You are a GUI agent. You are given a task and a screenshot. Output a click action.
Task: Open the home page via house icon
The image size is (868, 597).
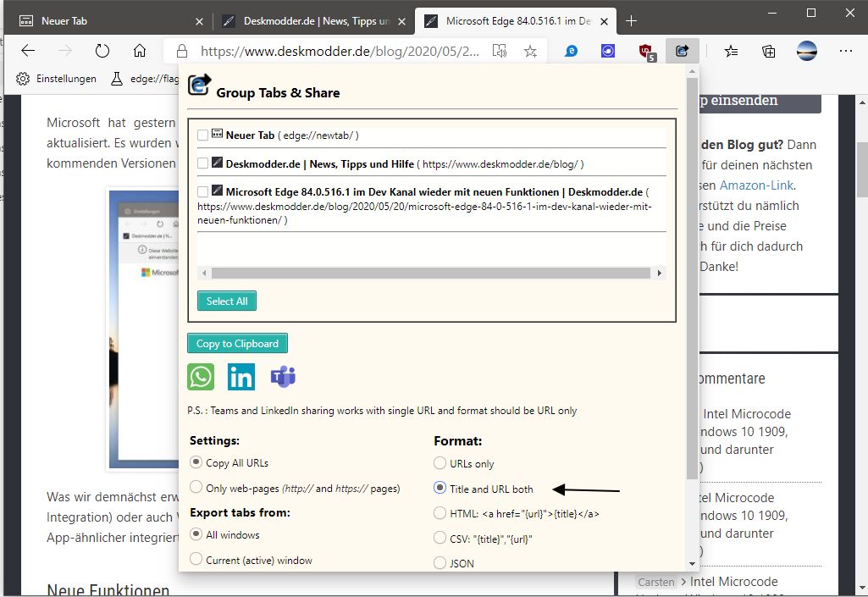click(140, 51)
